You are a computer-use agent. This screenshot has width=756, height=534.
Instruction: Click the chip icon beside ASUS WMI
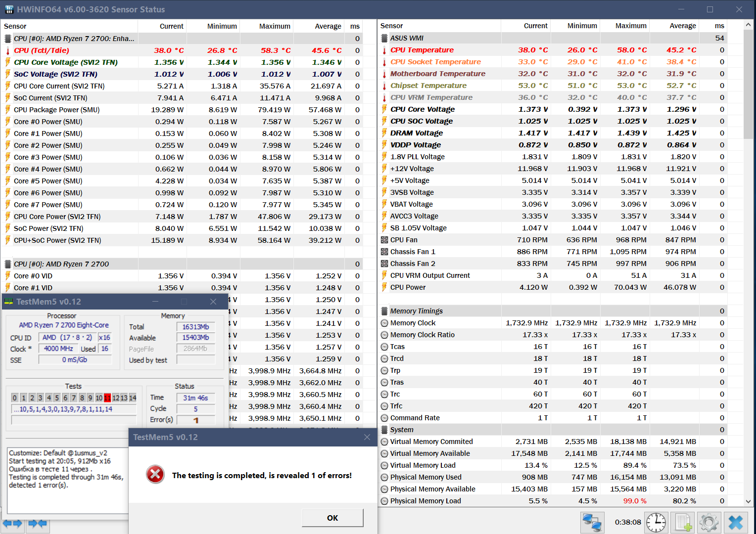coord(384,38)
